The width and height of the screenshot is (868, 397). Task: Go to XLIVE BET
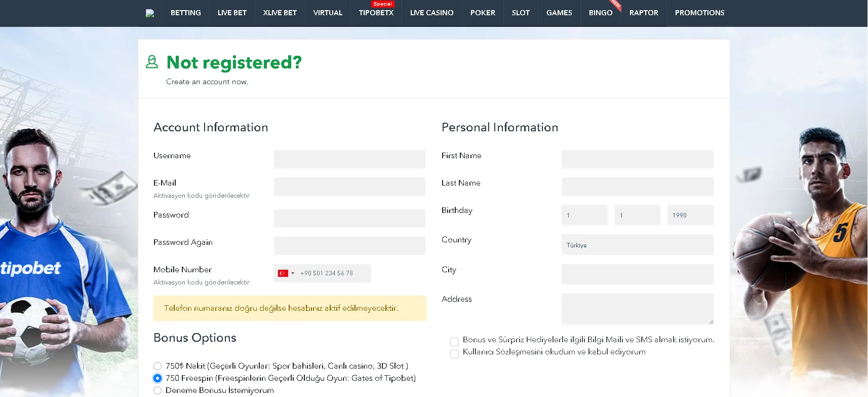280,13
